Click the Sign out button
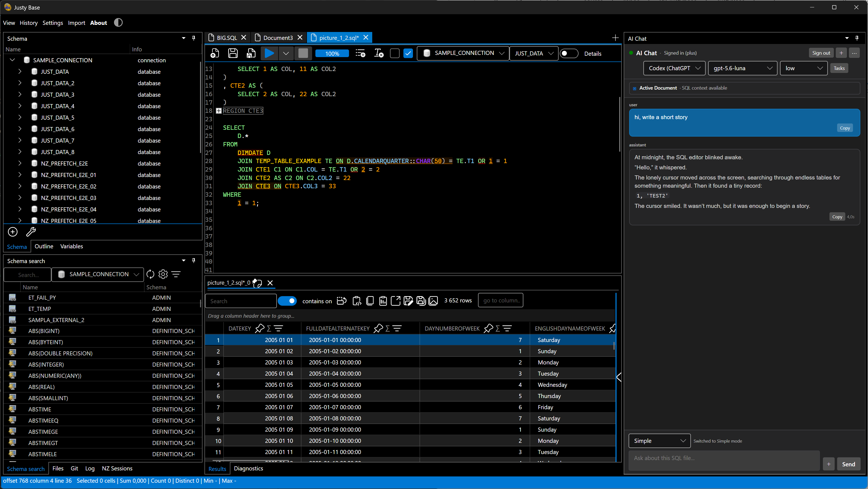 821,53
